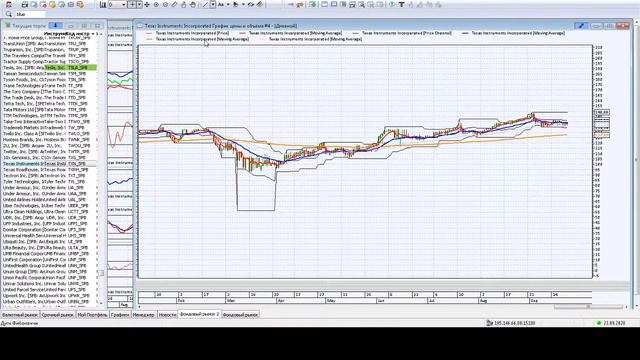Click the hand pan tool icon
The height and width of the screenshot is (360, 640).
pyautogui.click(x=193, y=5)
